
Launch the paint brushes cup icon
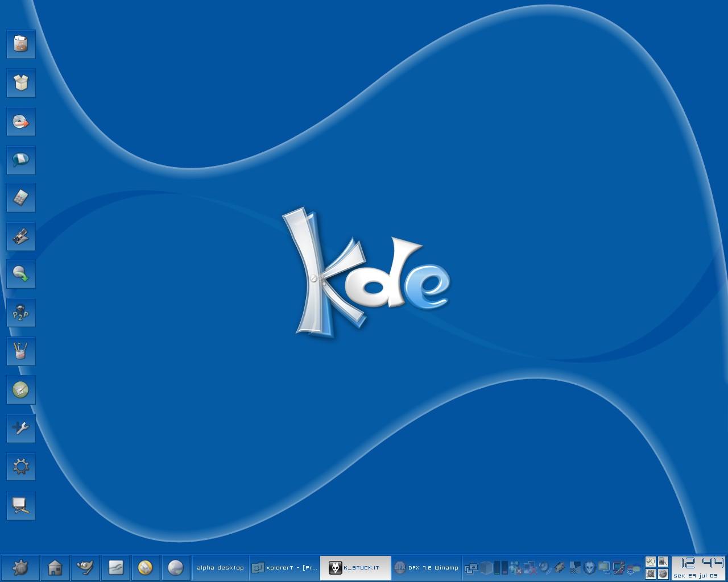21,351
